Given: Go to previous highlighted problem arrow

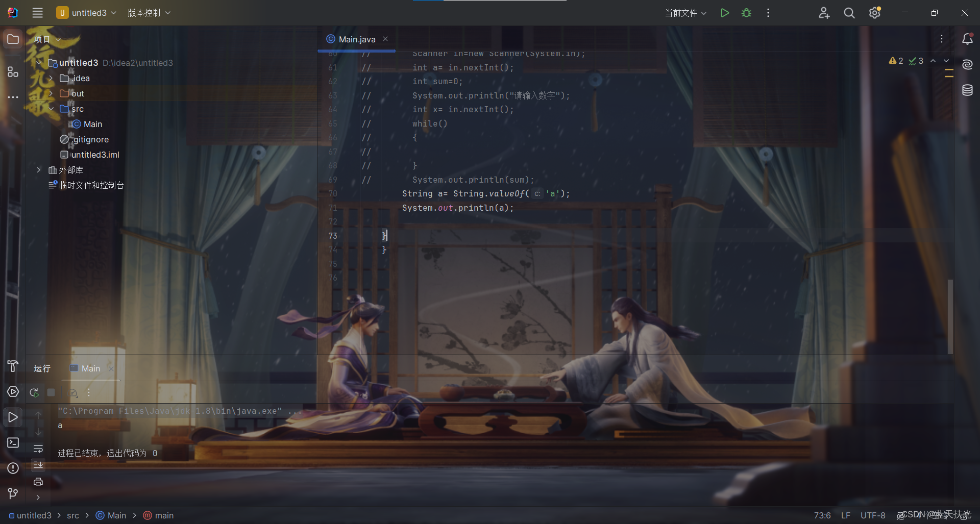Looking at the screenshot, I should (933, 61).
